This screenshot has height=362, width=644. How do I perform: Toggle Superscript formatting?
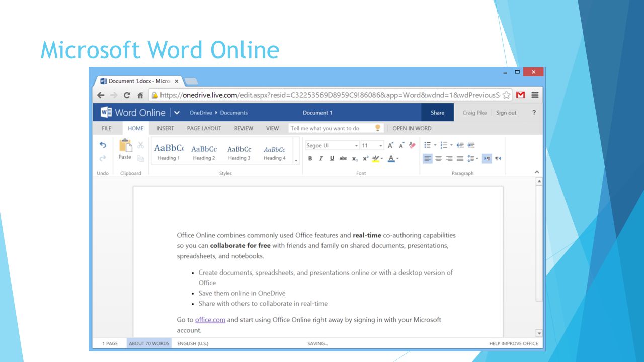tap(365, 159)
